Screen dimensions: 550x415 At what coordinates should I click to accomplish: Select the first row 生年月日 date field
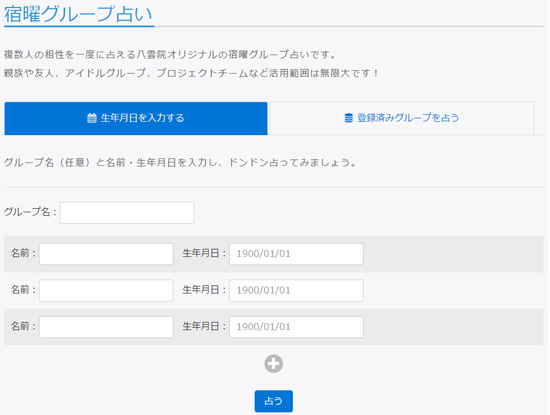pyautogui.click(x=296, y=254)
